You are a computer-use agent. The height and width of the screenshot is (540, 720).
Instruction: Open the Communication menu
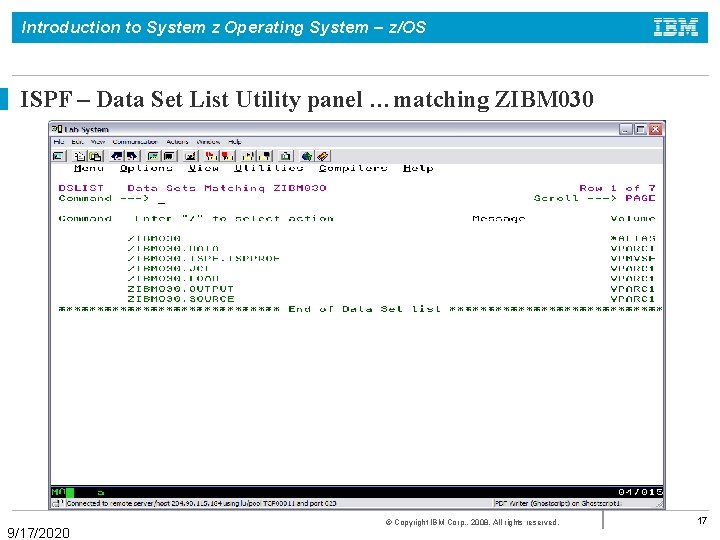(135, 142)
